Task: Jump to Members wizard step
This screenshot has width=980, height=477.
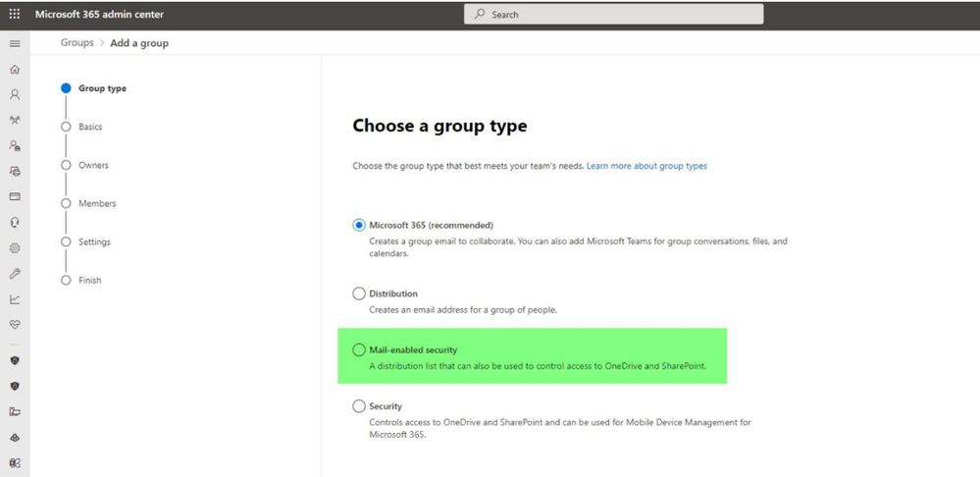Action: [x=88, y=204]
